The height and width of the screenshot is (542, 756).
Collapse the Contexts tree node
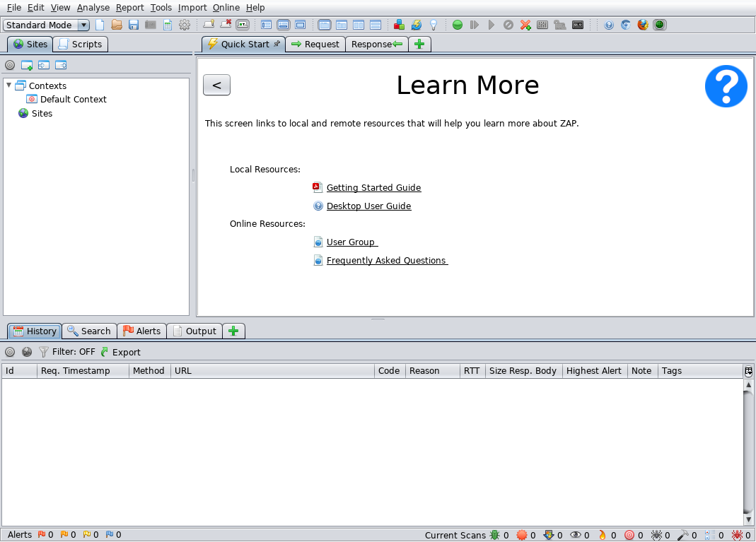(x=9, y=86)
